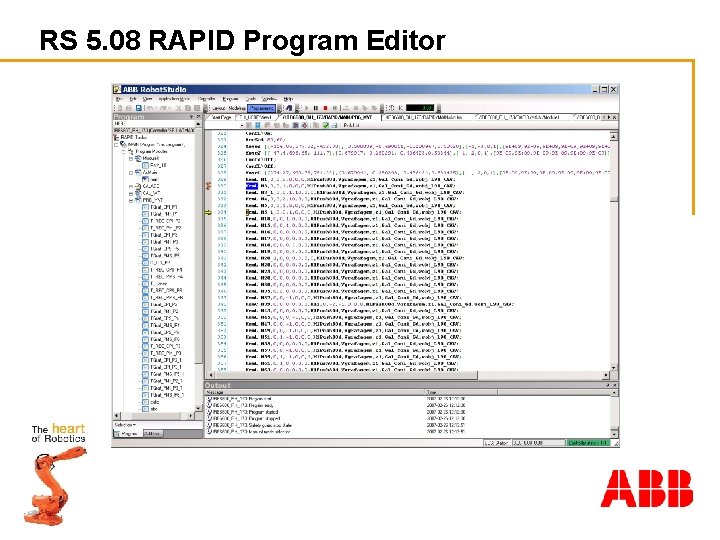Collapse the top program tree node
The image size is (720, 540).
117,145
